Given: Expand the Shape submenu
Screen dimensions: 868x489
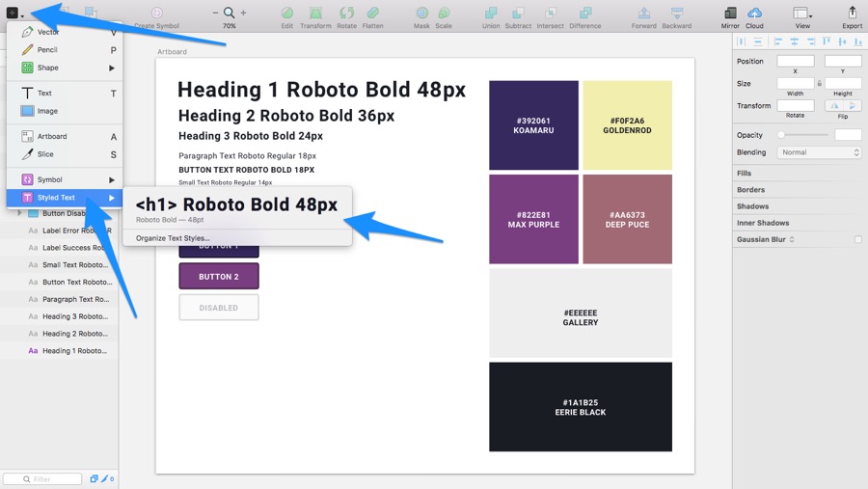Looking at the screenshot, I should coord(111,68).
